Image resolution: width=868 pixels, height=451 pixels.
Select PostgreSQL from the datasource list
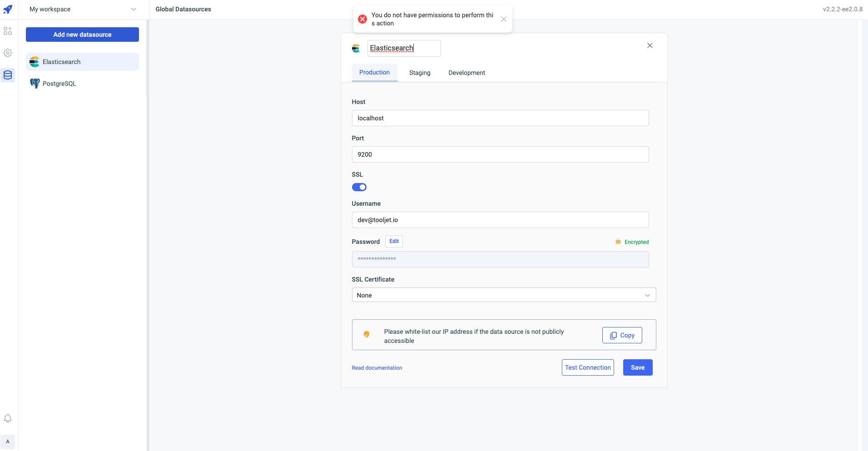60,84
